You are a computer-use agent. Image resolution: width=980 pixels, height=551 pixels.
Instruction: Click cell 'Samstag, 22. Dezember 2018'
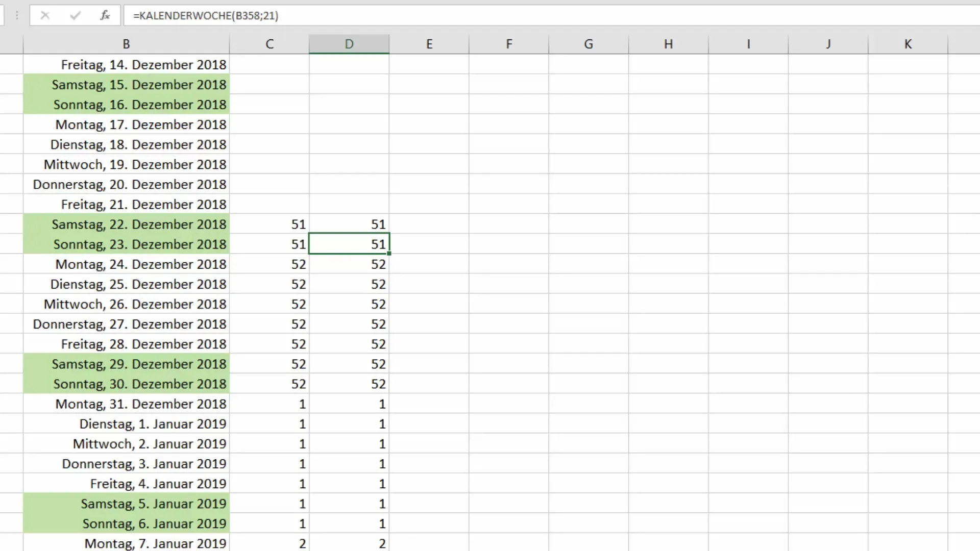[126, 224]
